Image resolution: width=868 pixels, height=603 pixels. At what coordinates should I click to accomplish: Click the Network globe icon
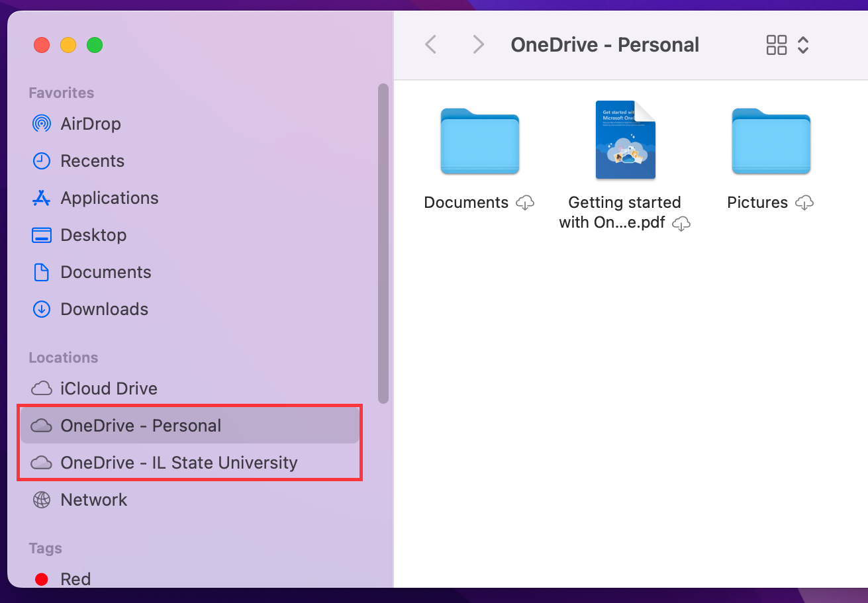coord(41,500)
